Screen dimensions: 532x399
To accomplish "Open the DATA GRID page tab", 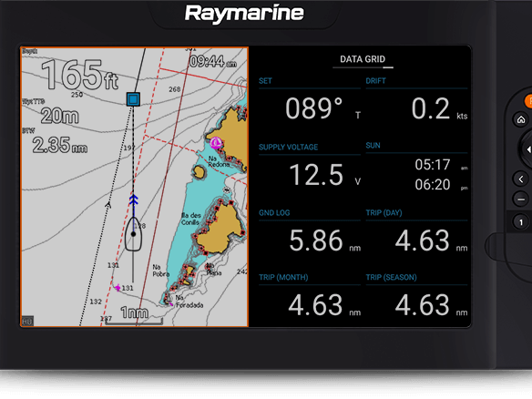I will point(363,59).
